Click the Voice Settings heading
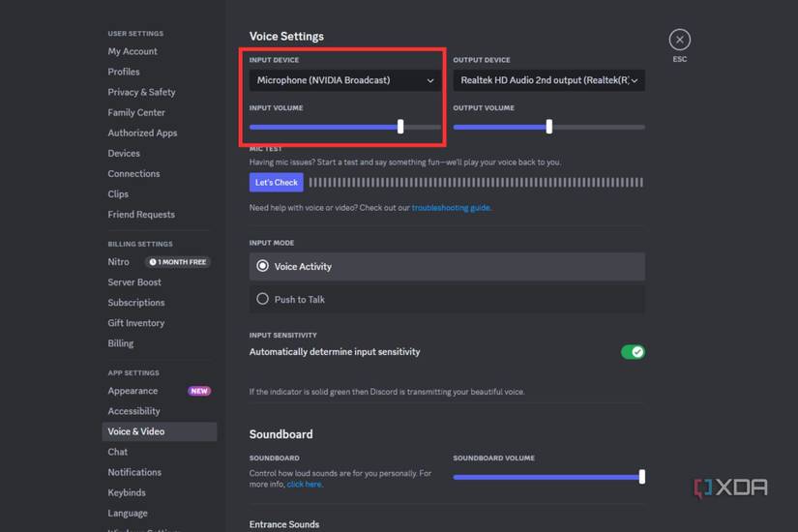 pos(286,36)
